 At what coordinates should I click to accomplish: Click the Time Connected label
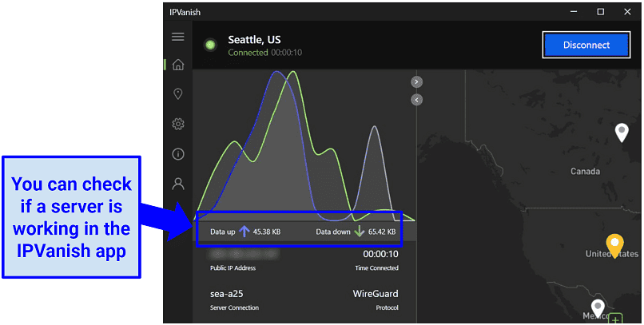tap(376, 268)
